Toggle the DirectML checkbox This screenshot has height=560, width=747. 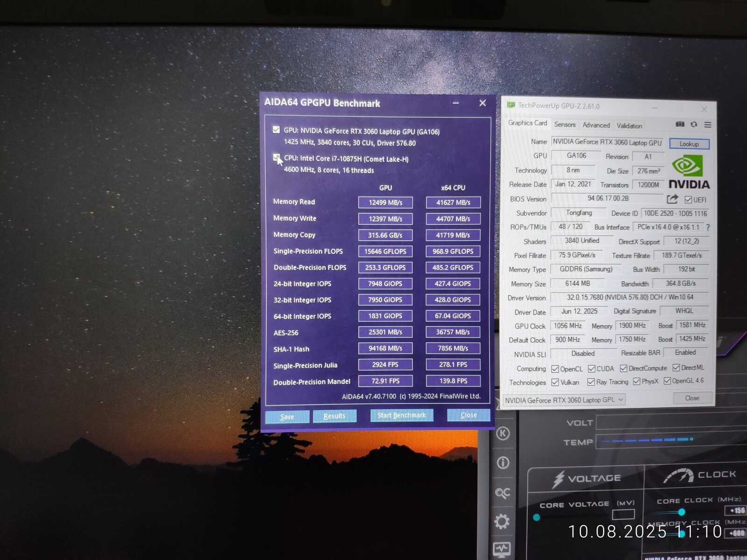tap(676, 368)
